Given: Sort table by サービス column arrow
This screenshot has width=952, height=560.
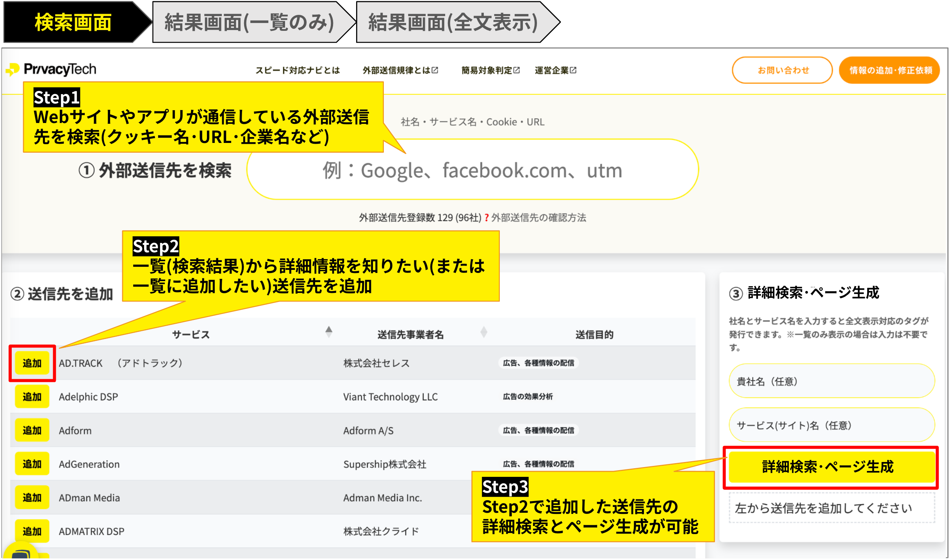Looking at the screenshot, I should tap(329, 332).
